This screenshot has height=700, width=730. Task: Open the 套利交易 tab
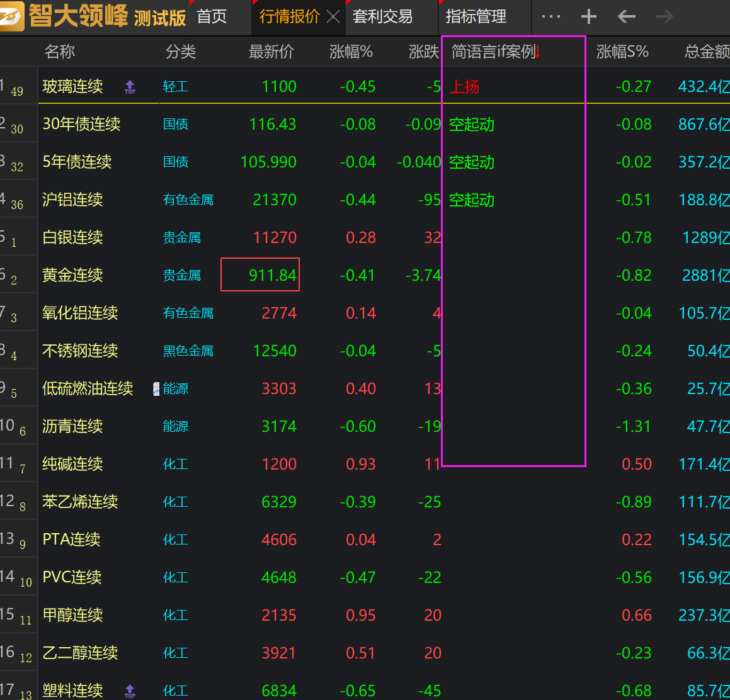[383, 17]
